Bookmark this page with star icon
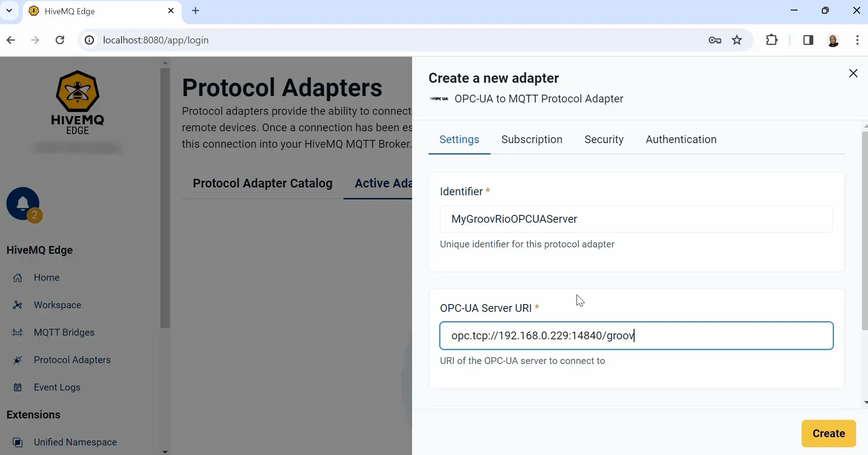The height and width of the screenshot is (455, 868). (x=737, y=40)
